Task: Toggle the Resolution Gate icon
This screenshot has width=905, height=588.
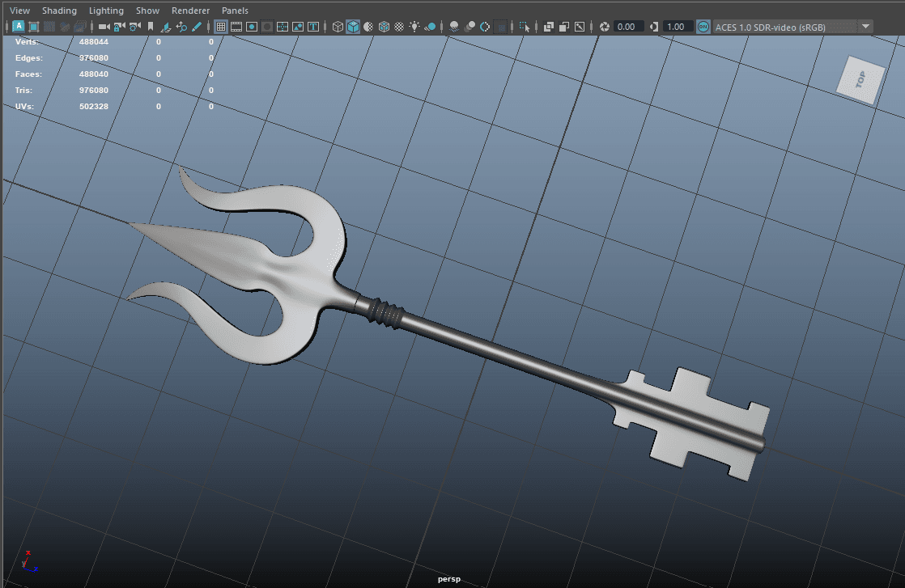Action: click(x=252, y=27)
